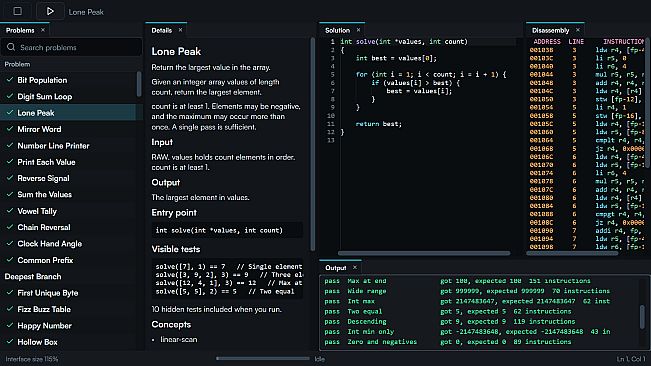Screen dimensions: 651x366
Task: Close the Details tab
Action: coord(180,30)
